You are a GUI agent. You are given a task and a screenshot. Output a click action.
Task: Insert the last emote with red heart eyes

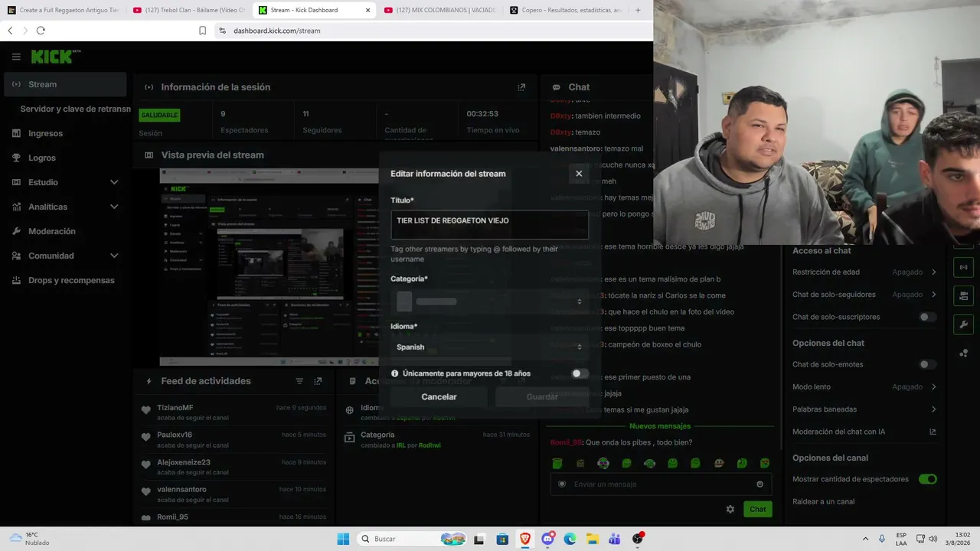pos(765,463)
